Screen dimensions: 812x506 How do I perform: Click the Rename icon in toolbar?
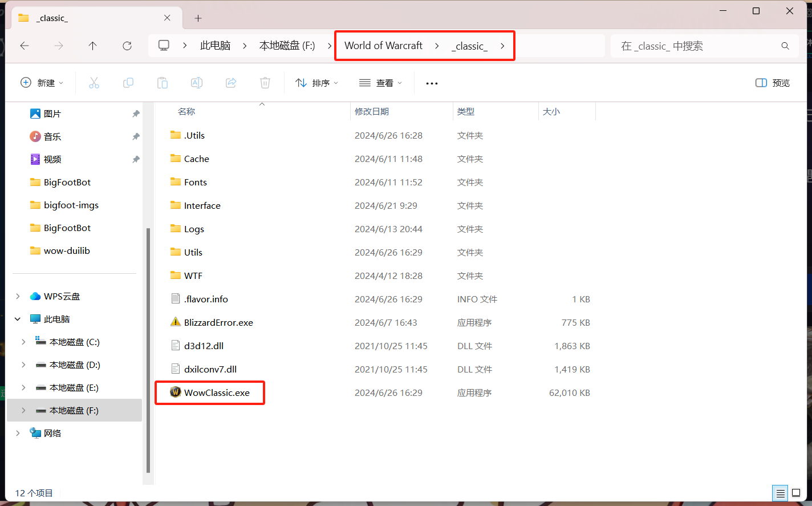(197, 83)
